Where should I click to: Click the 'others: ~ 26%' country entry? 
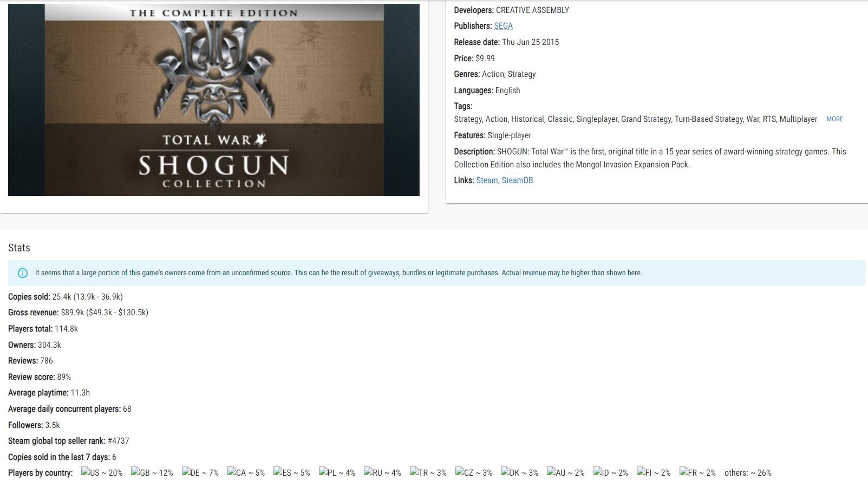[x=748, y=473]
